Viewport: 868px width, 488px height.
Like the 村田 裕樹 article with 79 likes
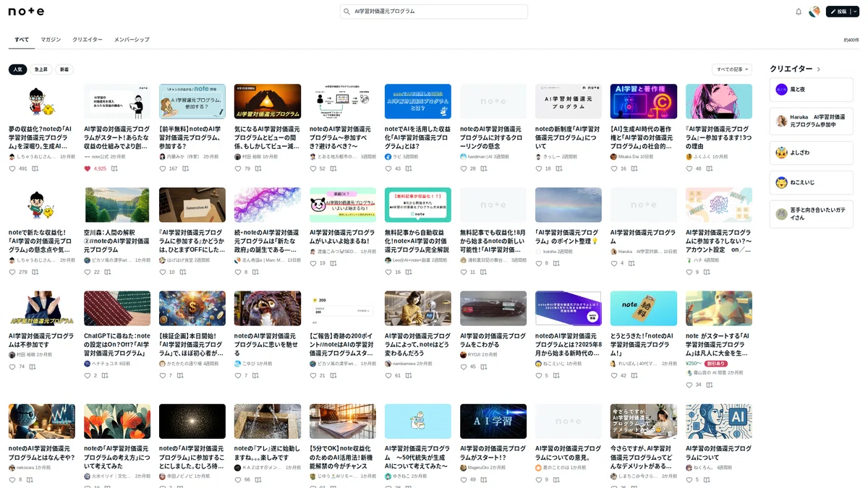[x=238, y=168]
